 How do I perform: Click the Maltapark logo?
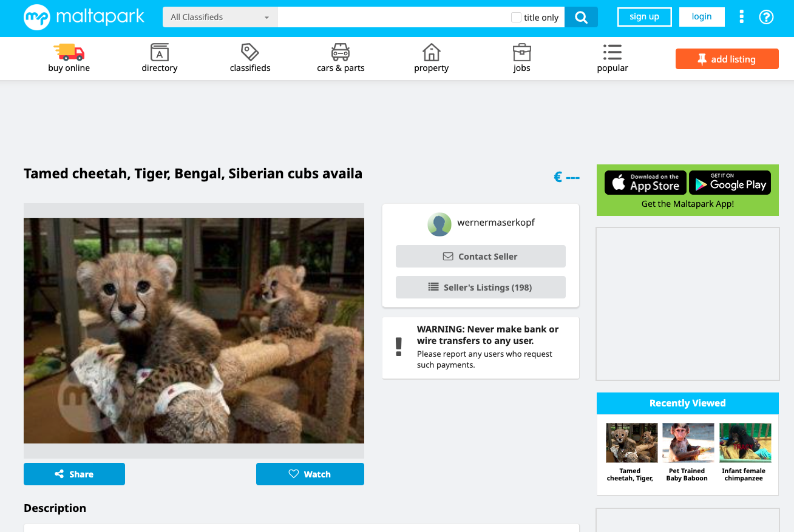point(84,17)
